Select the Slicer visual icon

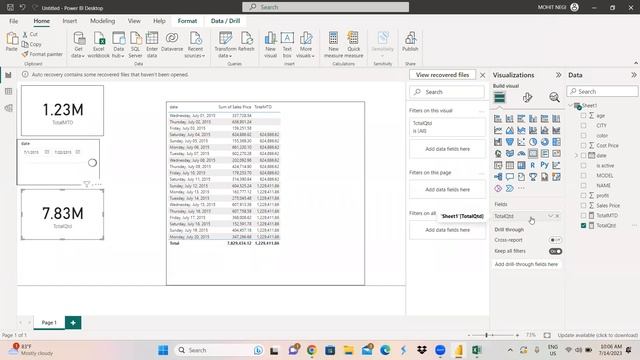tap(498, 165)
